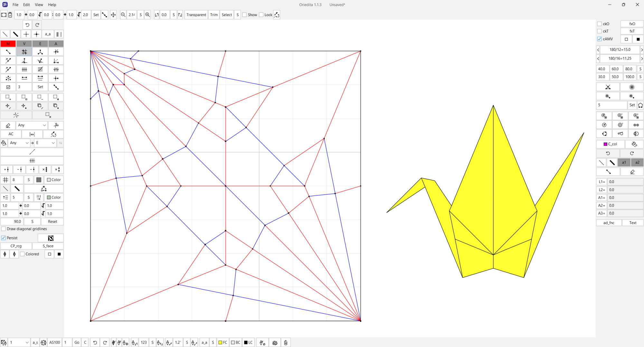Click the FC yellow face color swatch
The width and height of the screenshot is (644, 347).
(x=223, y=342)
